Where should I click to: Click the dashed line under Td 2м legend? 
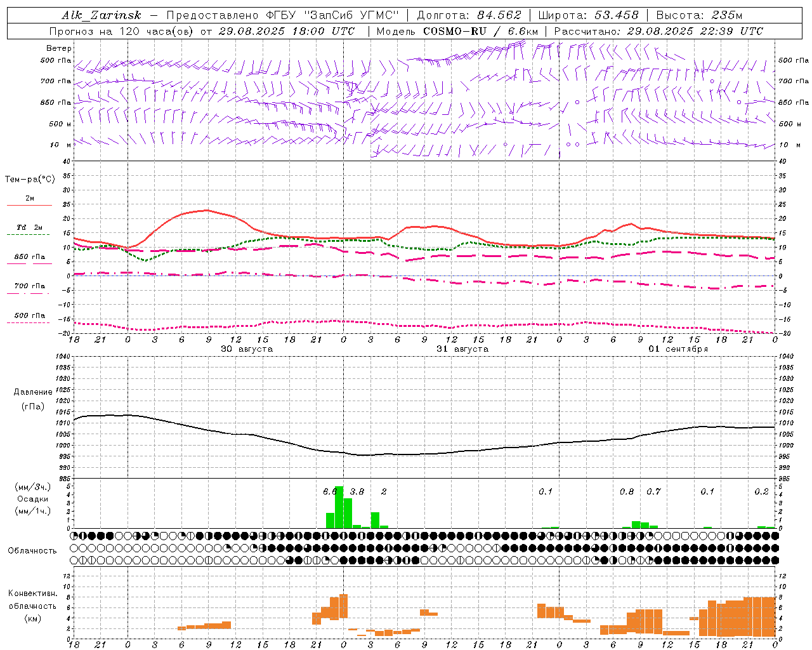[28, 235]
